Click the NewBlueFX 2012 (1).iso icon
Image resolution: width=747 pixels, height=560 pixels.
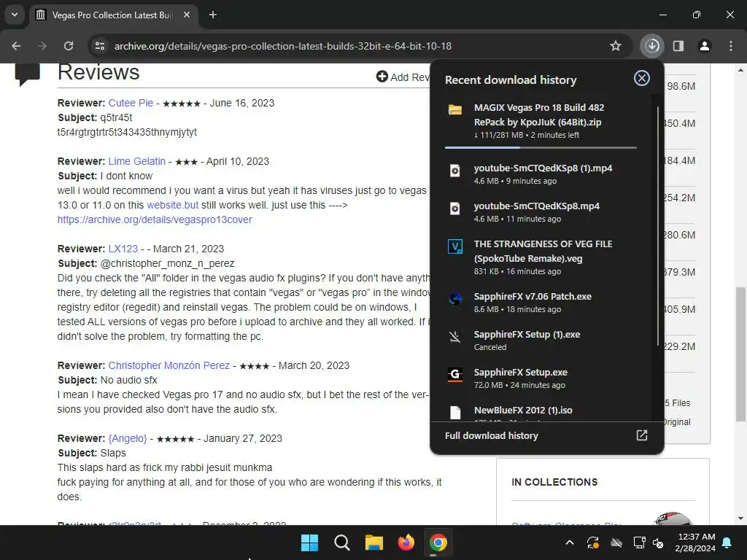pos(455,412)
